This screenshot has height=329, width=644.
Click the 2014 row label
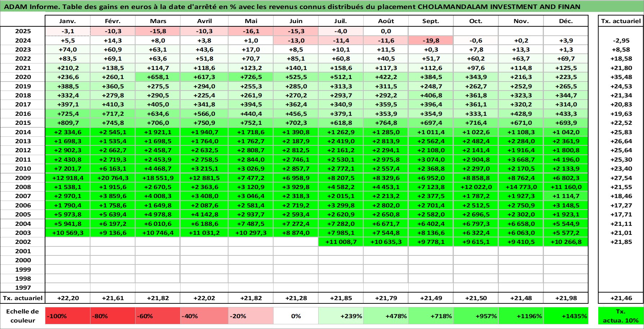coord(23,132)
